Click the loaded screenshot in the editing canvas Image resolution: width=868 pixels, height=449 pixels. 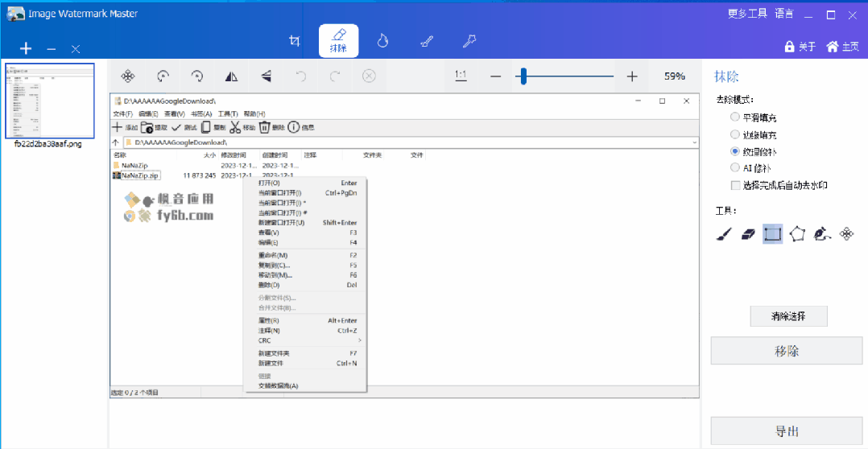click(x=404, y=246)
